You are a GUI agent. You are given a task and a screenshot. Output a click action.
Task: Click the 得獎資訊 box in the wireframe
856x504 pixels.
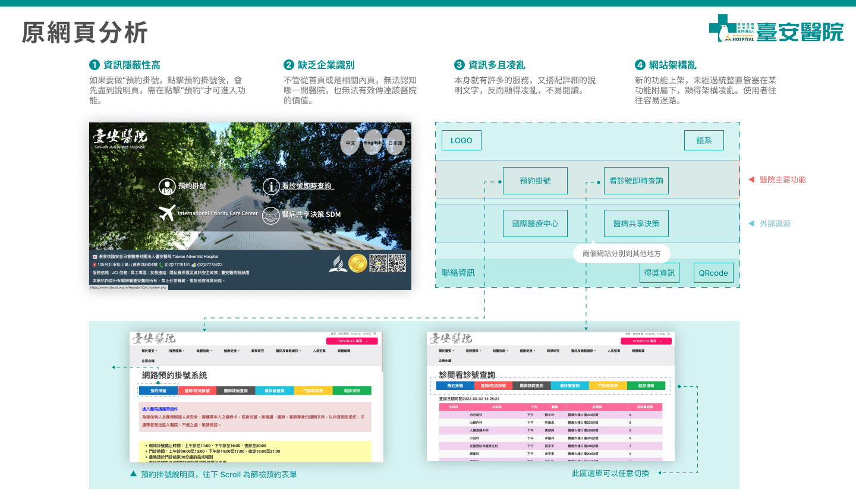point(660,273)
